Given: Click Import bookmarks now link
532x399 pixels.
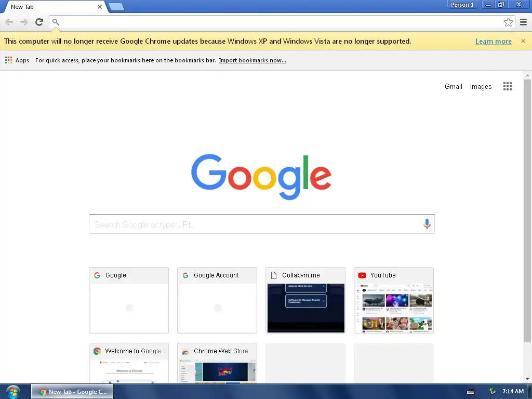Looking at the screenshot, I should point(252,60).
